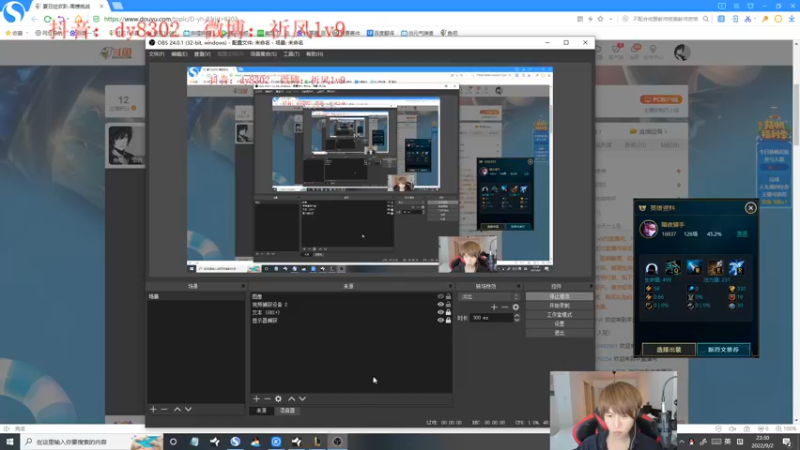Open the OBS 查看(V) menu
Viewport: 800px width, 450px height.
(x=202, y=54)
